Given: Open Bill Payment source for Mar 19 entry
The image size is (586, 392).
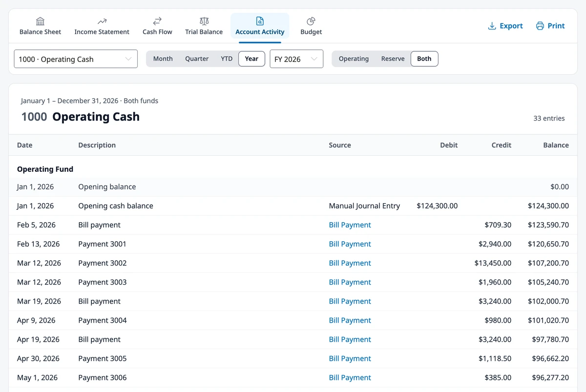Looking at the screenshot, I should coord(350,301).
